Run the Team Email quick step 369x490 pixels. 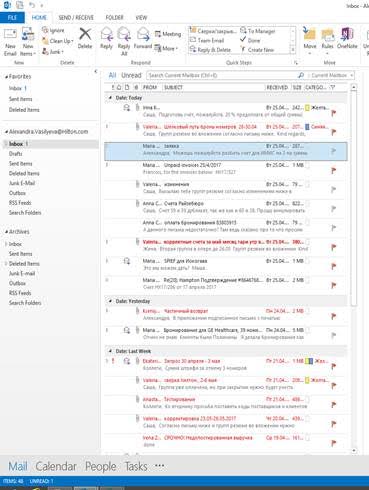(207, 40)
